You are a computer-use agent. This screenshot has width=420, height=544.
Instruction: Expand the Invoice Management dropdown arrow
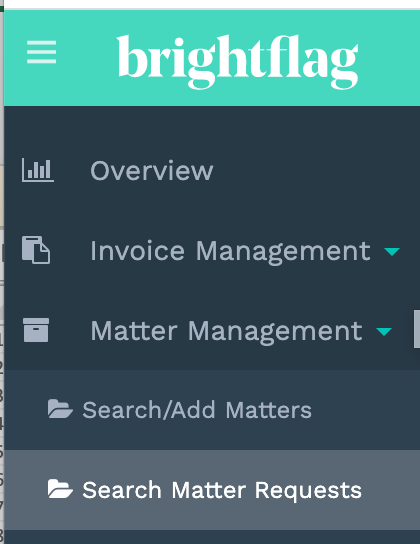392,252
